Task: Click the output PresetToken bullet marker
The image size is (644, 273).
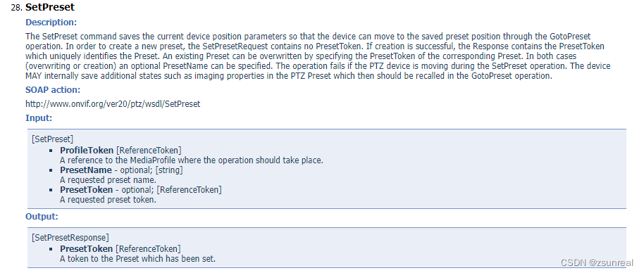Action: pyautogui.click(x=51, y=249)
